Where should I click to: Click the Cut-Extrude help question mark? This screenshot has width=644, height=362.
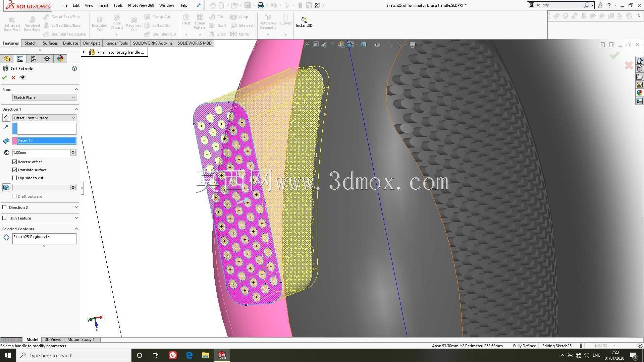[74, 68]
